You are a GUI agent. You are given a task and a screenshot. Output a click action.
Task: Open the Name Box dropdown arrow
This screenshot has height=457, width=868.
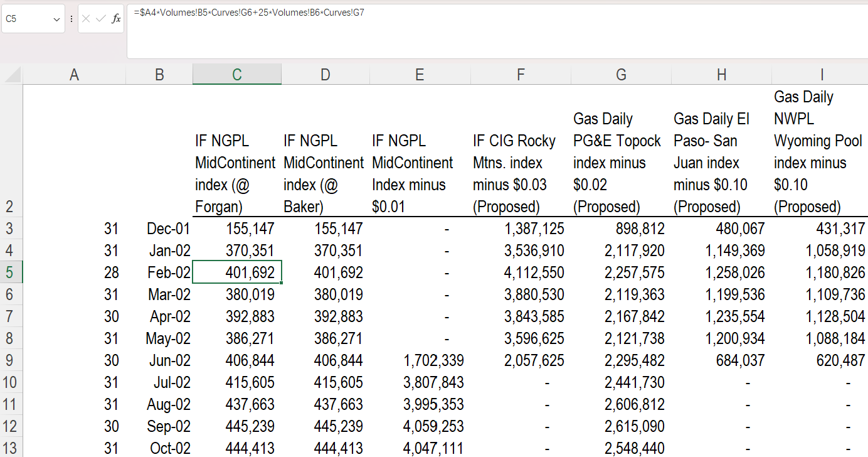pyautogui.click(x=56, y=19)
